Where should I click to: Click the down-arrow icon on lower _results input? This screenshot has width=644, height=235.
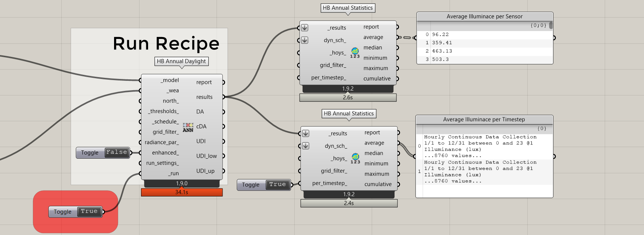pos(306,133)
